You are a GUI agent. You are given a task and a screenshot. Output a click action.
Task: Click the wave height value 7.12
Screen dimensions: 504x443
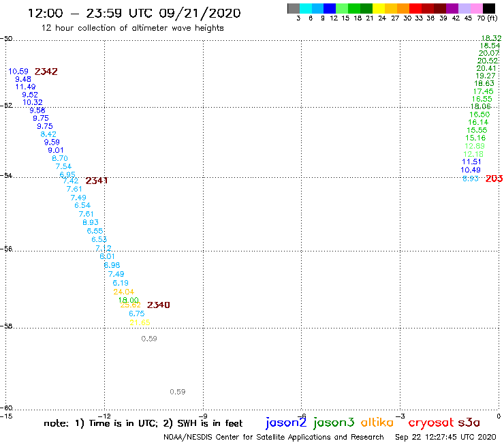coord(103,248)
